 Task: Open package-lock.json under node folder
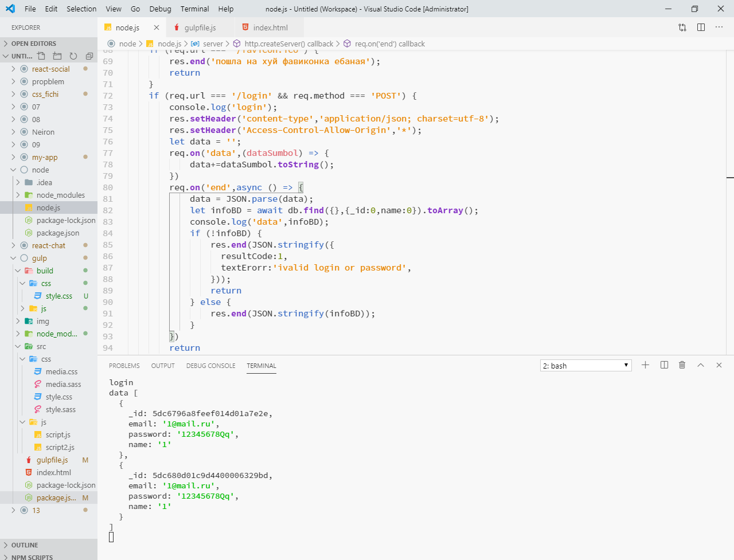pos(66,221)
